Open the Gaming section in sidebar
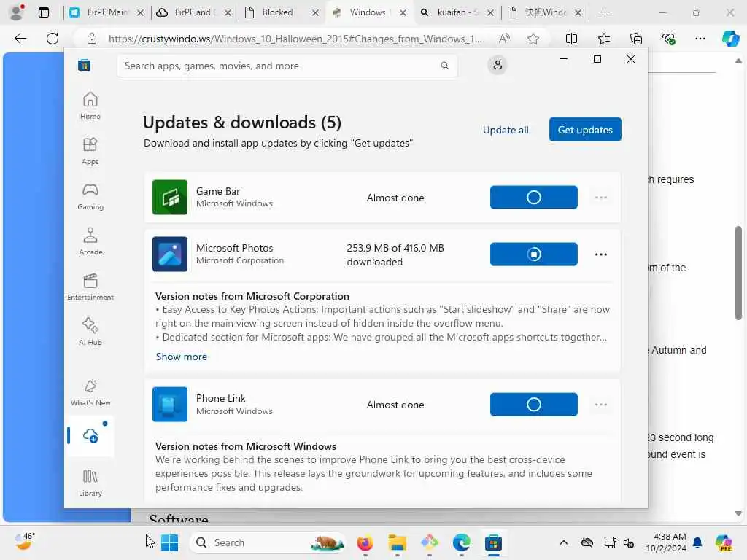 (x=90, y=196)
